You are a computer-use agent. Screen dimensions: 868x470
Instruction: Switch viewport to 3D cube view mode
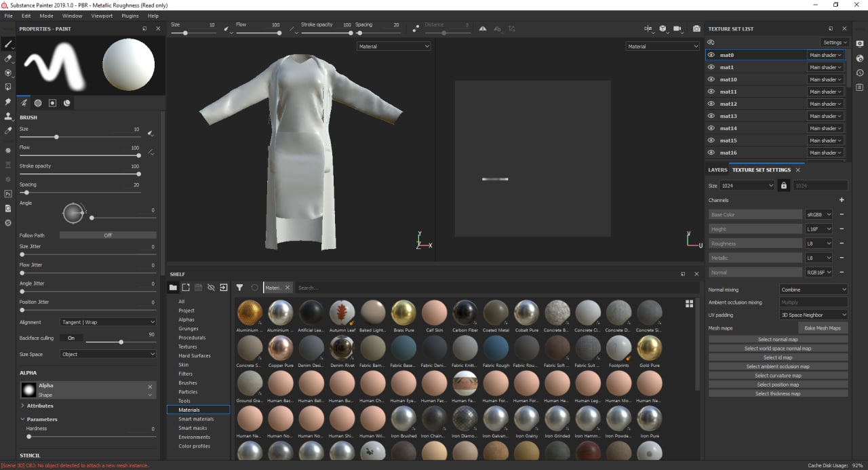click(x=663, y=28)
